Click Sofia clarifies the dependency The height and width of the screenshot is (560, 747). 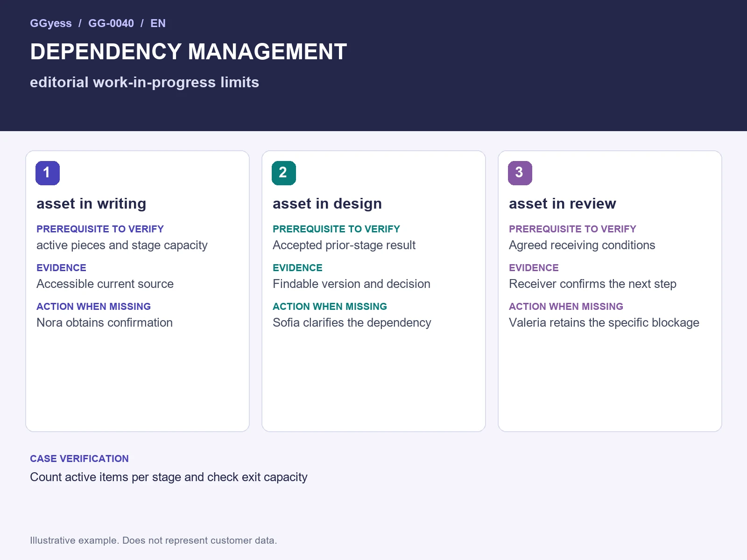tap(352, 323)
